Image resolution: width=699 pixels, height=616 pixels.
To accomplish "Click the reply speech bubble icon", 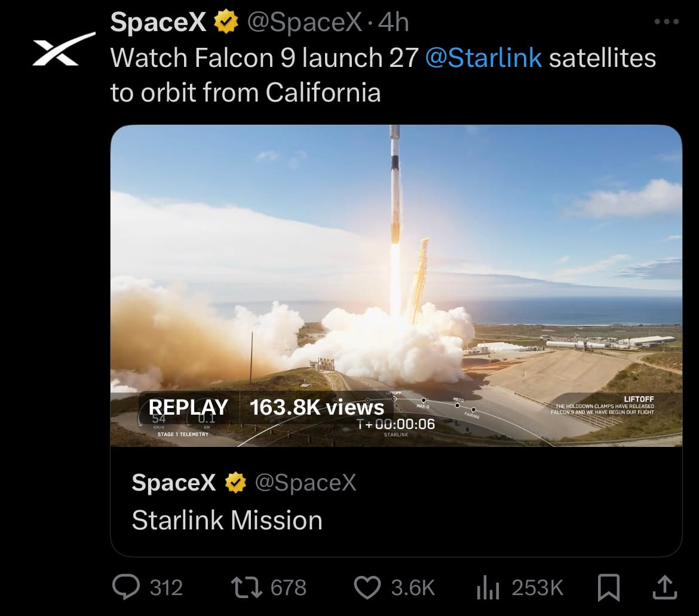I will [125, 587].
